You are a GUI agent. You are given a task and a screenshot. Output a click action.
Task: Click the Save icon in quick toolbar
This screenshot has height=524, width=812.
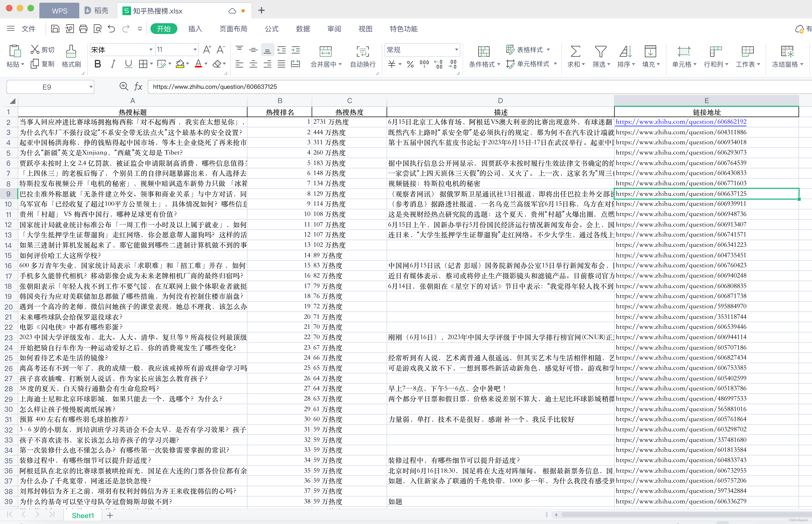[55, 29]
